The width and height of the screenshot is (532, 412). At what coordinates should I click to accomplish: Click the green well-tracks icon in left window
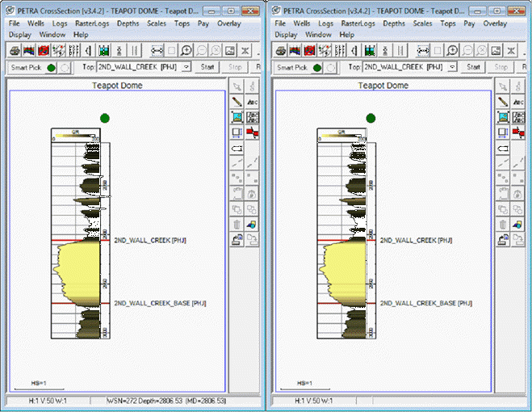tap(104, 51)
